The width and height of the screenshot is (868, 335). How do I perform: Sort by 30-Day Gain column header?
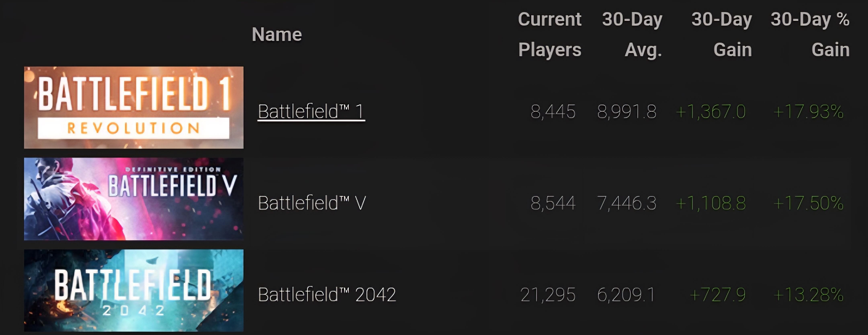pos(722,34)
